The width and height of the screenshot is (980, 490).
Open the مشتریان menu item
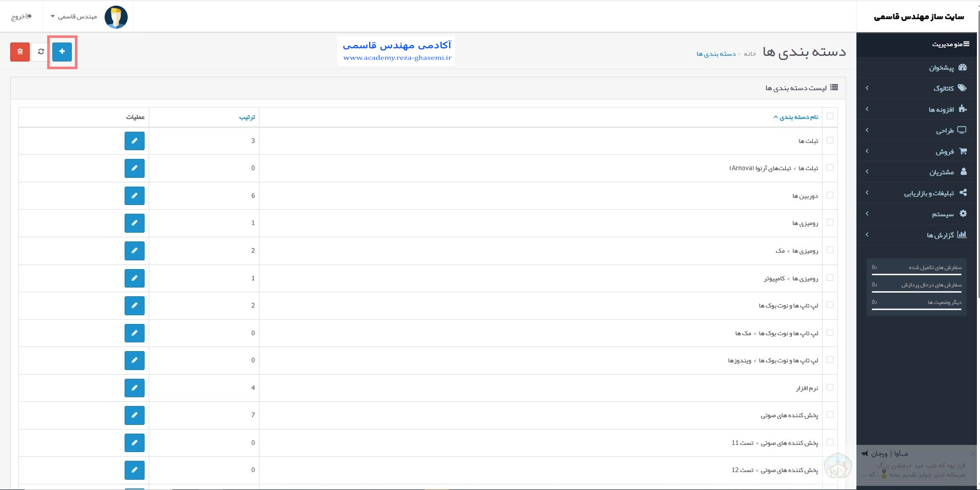[x=917, y=172]
